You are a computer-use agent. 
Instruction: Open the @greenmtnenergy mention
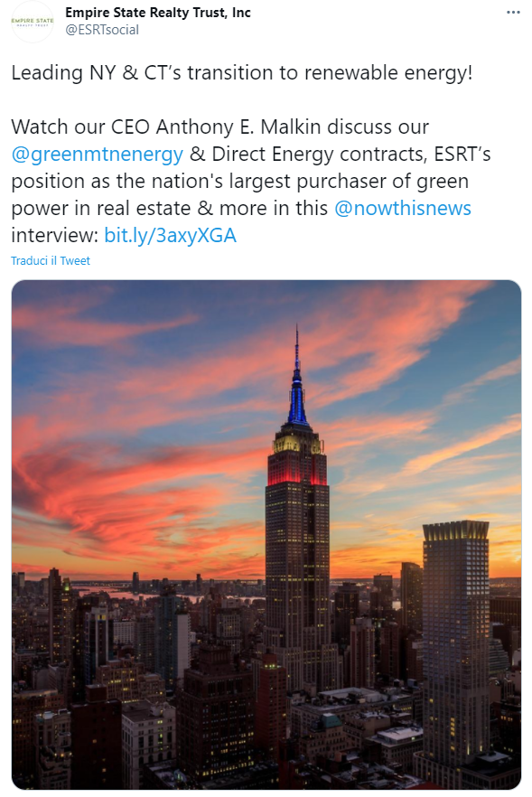(97, 154)
